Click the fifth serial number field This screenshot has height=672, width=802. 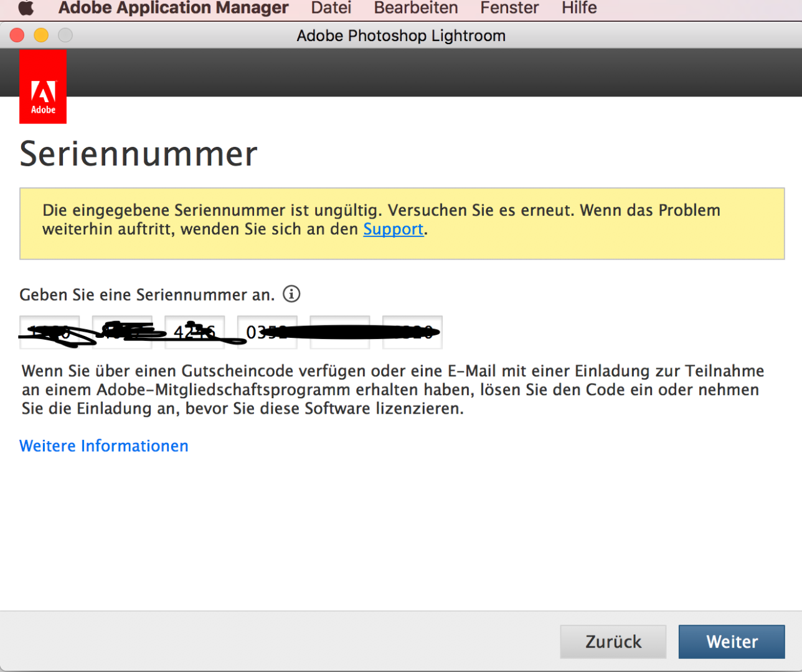(340, 332)
